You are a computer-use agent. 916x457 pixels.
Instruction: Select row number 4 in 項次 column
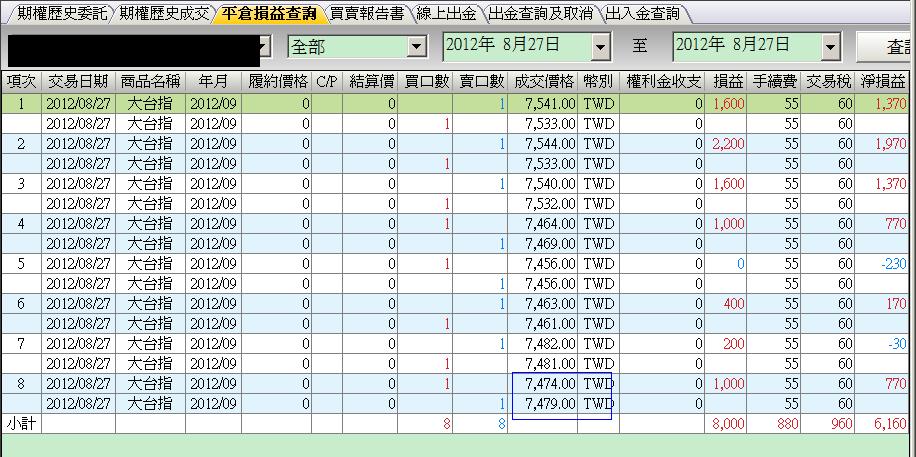point(22,224)
